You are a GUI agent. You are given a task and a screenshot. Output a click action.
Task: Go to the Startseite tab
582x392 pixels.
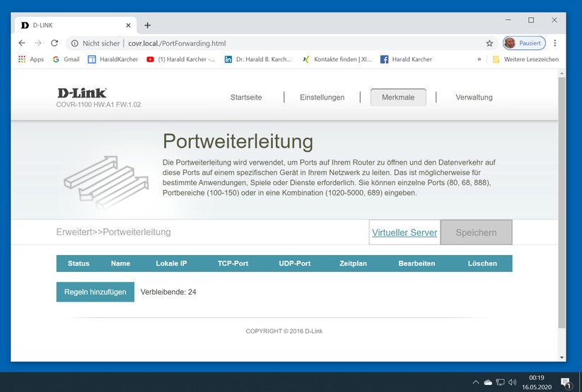point(246,97)
